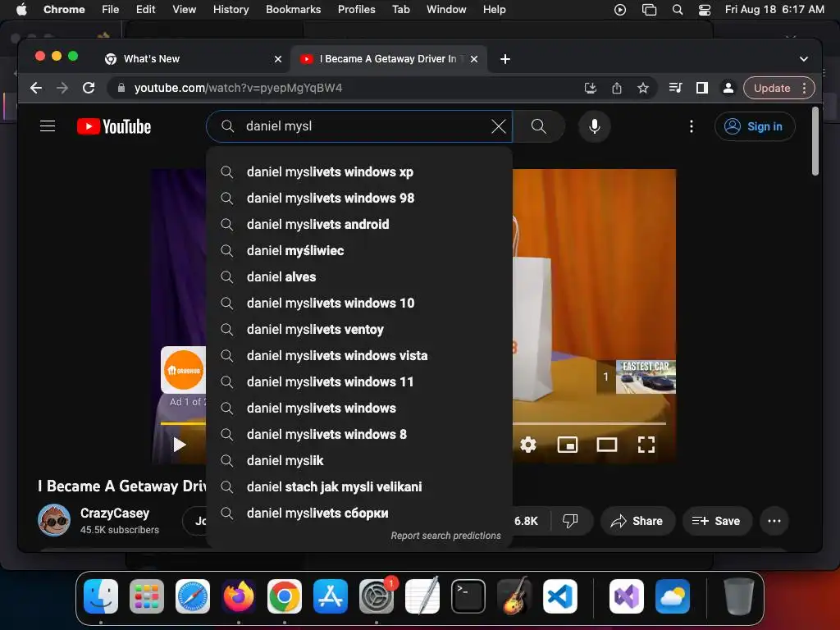Image resolution: width=840 pixels, height=630 pixels.
Task: Open the Profiles menu
Action: coord(356,9)
